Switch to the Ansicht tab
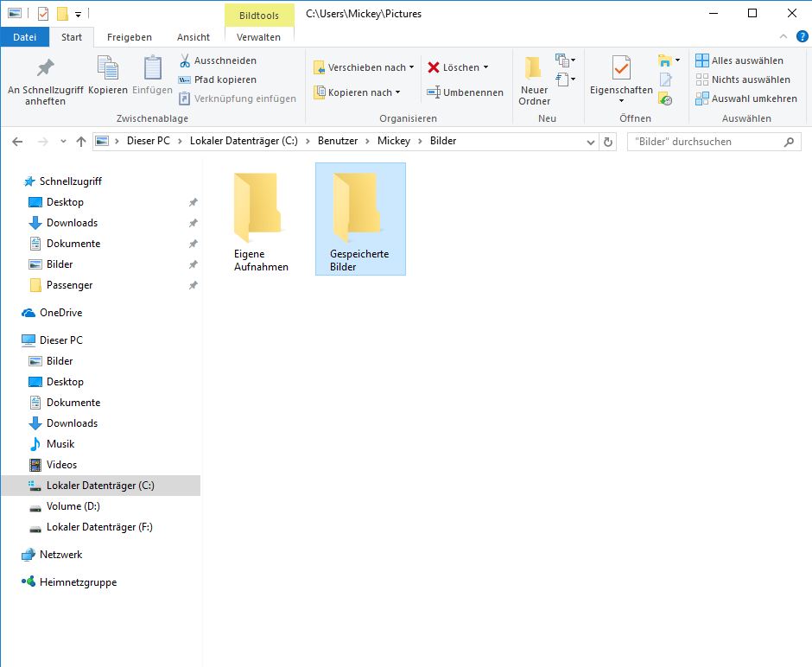Image resolution: width=812 pixels, height=667 pixels. point(193,37)
